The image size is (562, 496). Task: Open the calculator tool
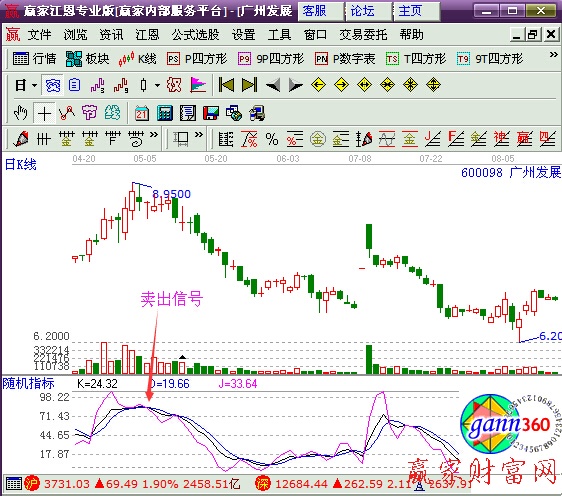click(165, 114)
